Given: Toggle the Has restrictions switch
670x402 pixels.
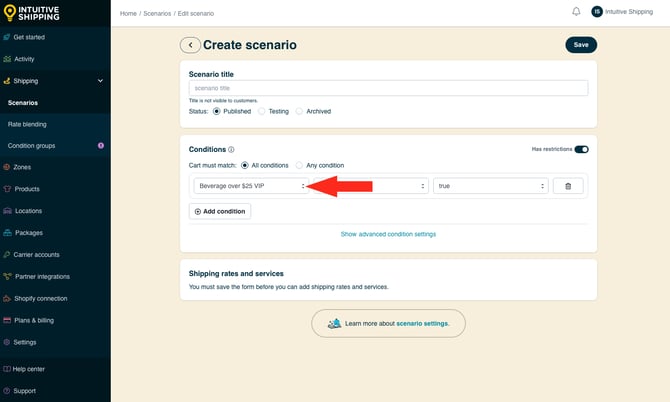Looking at the screenshot, I should [581, 149].
